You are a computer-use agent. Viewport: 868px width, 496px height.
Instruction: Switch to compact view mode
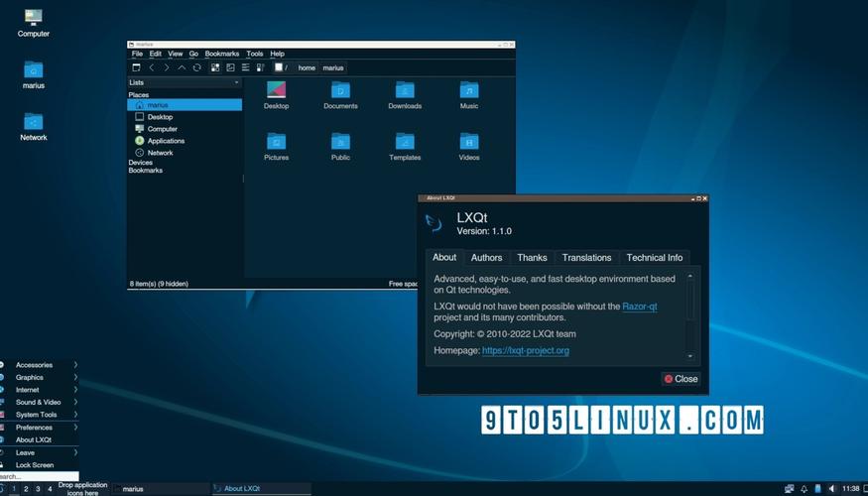point(260,67)
